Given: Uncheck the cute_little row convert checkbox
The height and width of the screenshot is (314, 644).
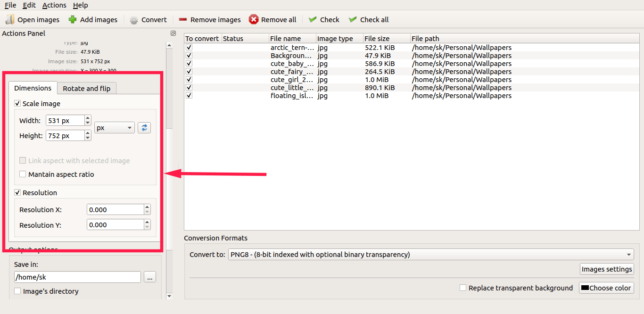Looking at the screenshot, I should click(189, 87).
